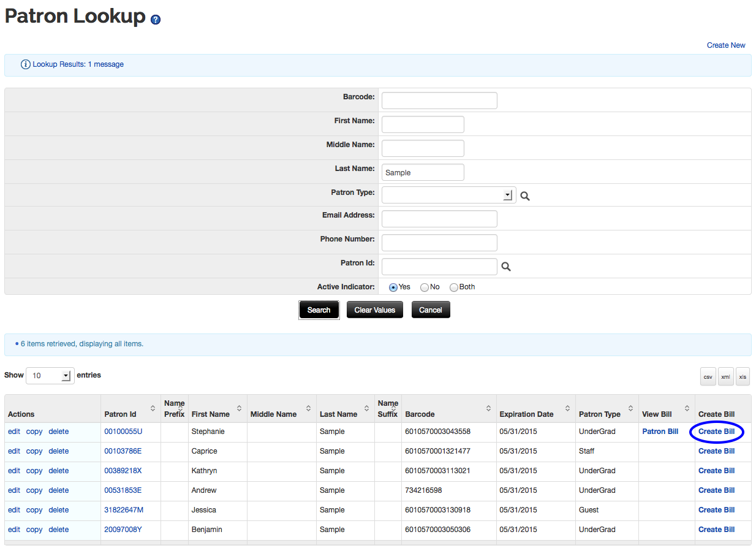Viewport: 756px width, 548px height.
Task: Open the Show entries dropdown
Action: 50,376
